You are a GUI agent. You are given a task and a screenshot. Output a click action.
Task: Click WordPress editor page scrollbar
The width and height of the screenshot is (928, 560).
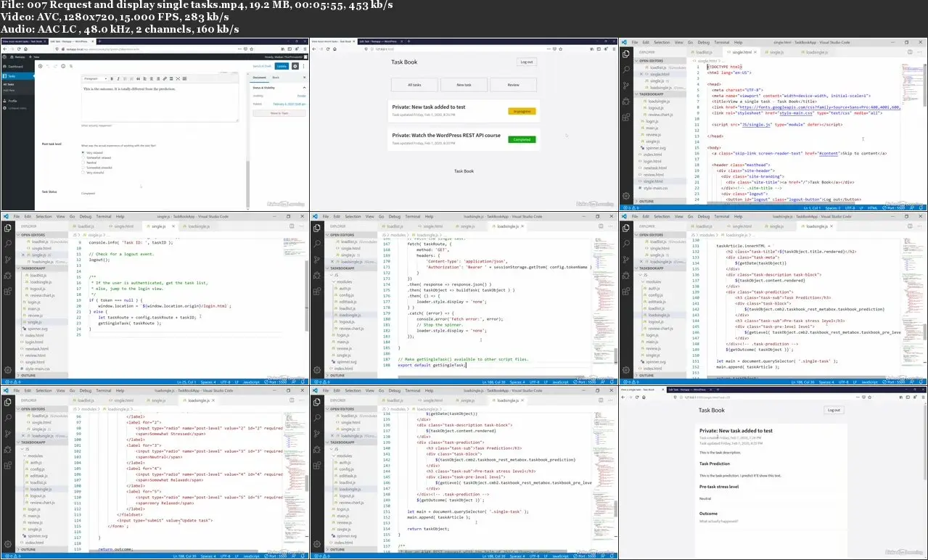click(247, 185)
